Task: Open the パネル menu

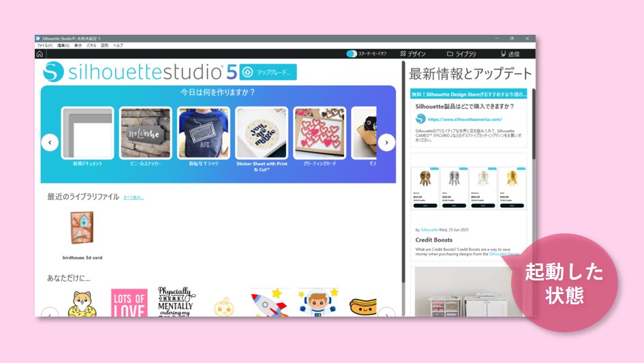Action: [91, 45]
